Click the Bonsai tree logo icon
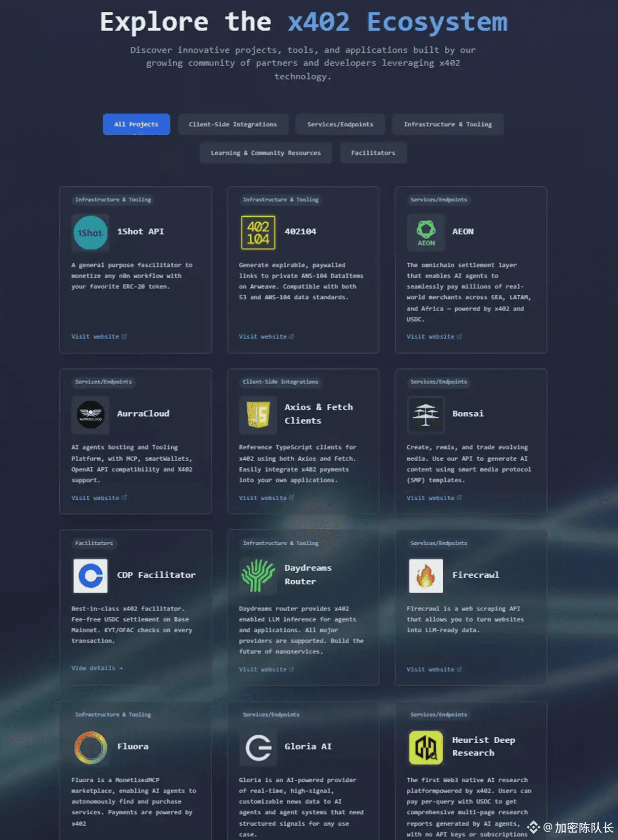618x840 pixels. coord(426,414)
